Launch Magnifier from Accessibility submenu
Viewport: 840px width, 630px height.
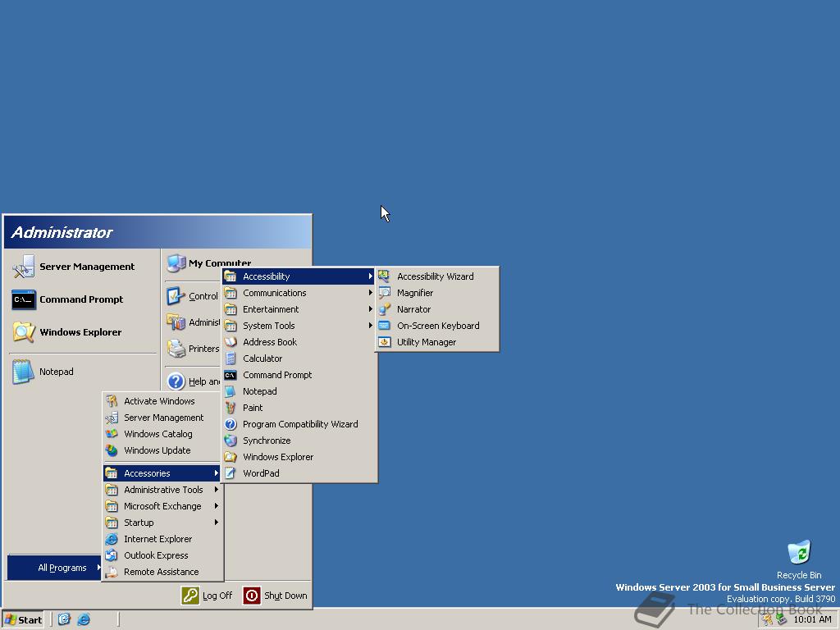coord(437,293)
